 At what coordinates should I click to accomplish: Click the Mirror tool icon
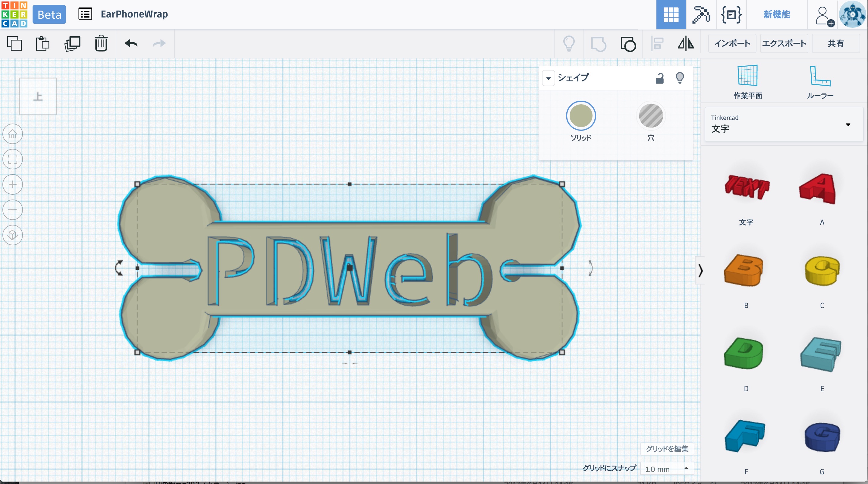point(686,44)
